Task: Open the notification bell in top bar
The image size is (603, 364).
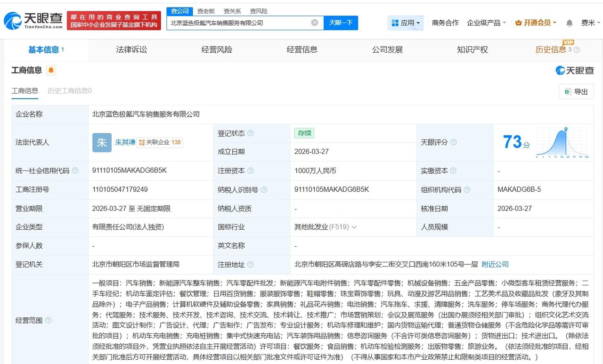Action: click(x=569, y=22)
